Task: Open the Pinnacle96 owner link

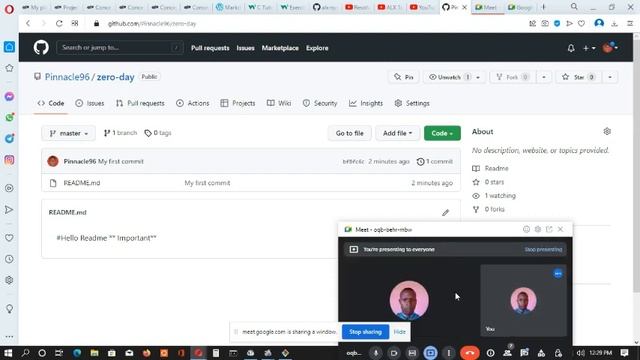Action: click(x=67, y=77)
